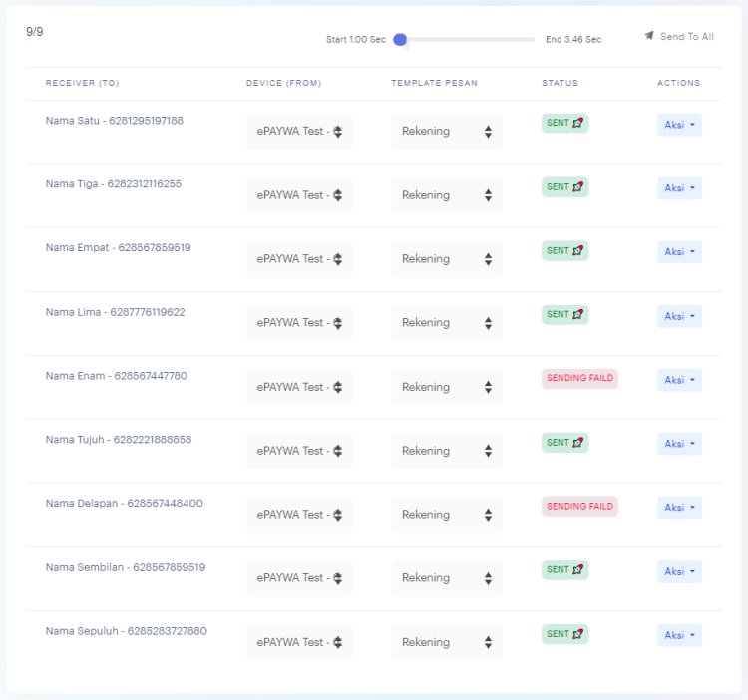This screenshot has width=748, height=700.
Task: Click SENDING FAILD badge for Nama Enam
Action: pyautogui.click(x=579, y=378)
